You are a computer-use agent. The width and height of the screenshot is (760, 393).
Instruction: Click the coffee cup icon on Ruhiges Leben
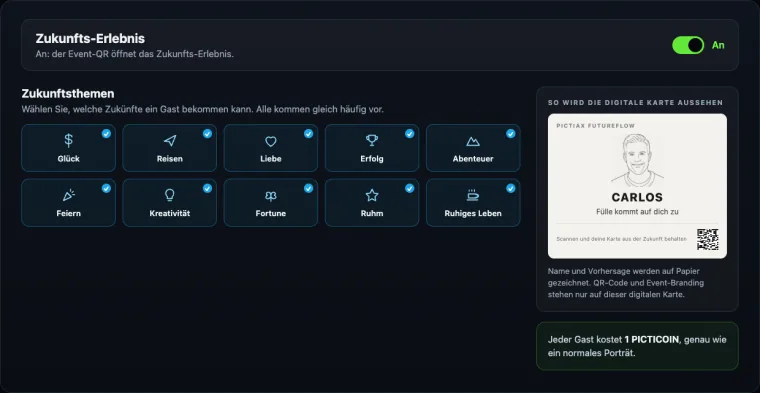[x=473, y=195]
